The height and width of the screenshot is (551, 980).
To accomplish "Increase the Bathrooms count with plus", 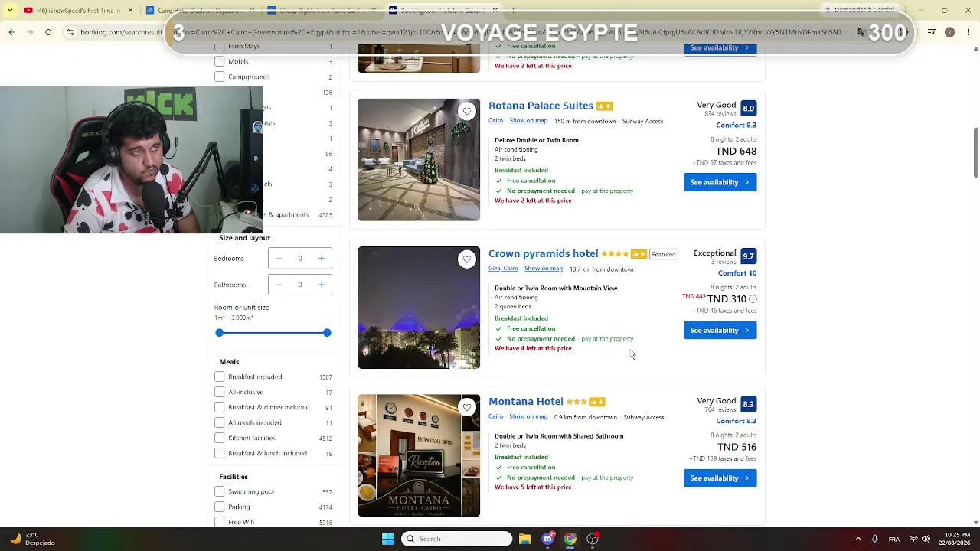I will coord(322,285).
